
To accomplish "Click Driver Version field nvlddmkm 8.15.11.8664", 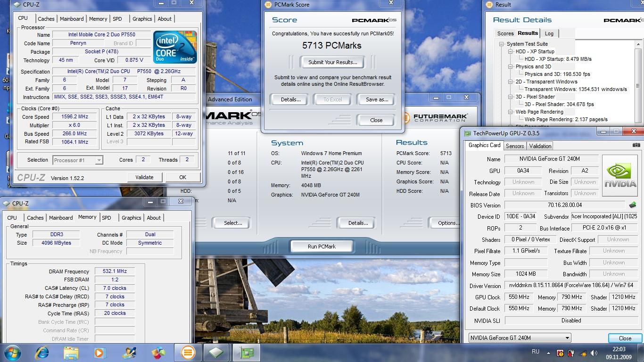I will [571, 286].
